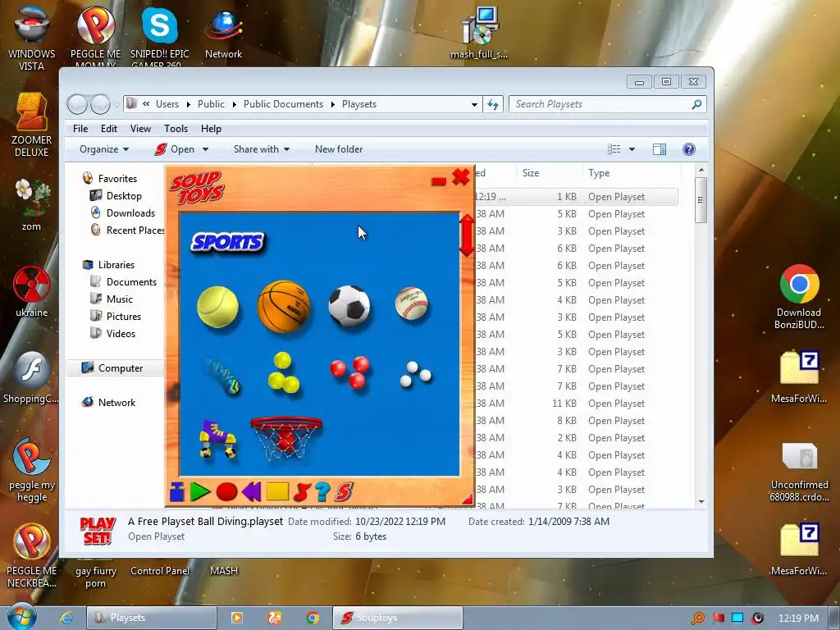Open the ZOOMER DELUXE desktop icon
840x630 pixels.
tap(32, 126)
